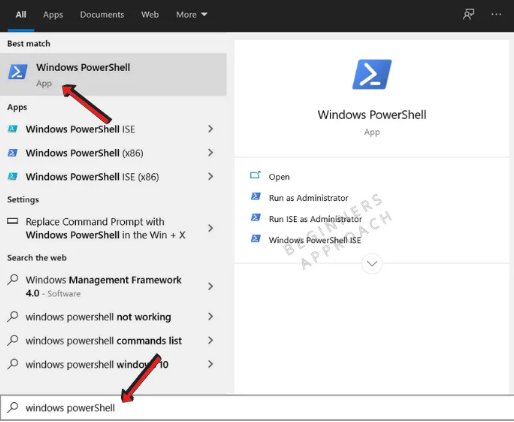Switch to the Apps tab
514x422 pixels.
click(x=53, y=15)
